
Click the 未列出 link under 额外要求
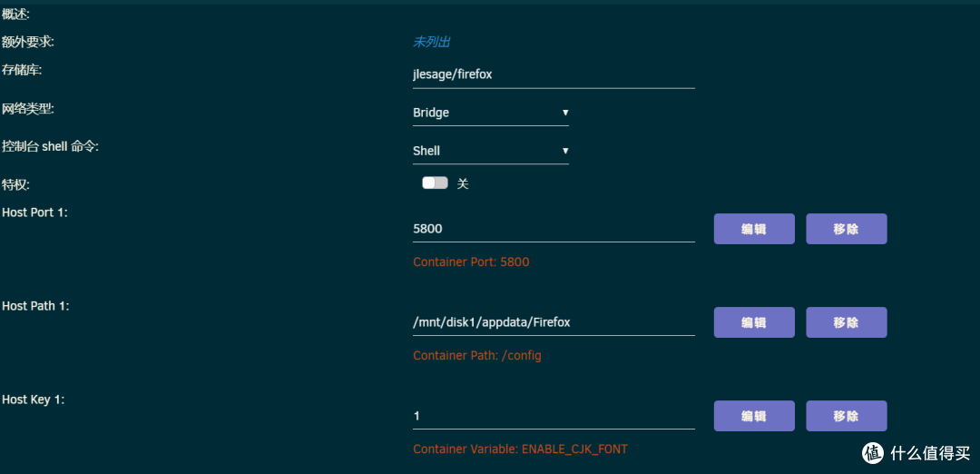432,42
